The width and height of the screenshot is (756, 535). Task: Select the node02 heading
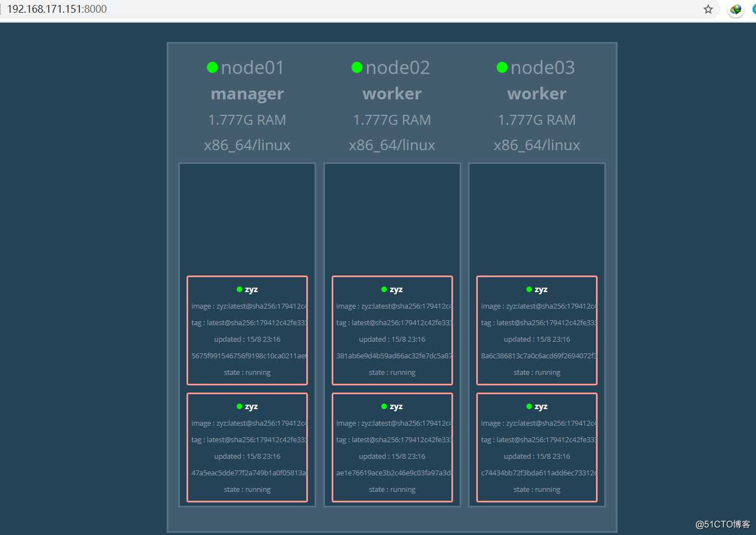398,67
